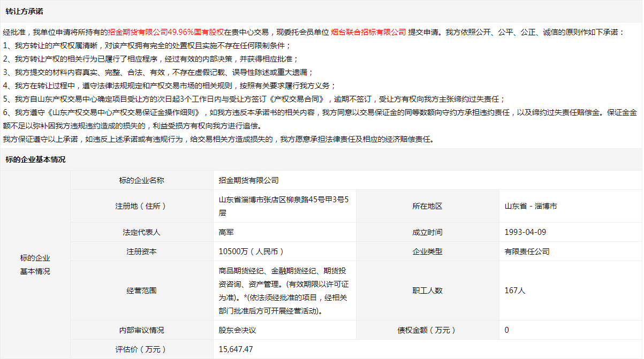Click commitment 2 about 有效的内部决策
644x359 pixels.
click(151, 59)
